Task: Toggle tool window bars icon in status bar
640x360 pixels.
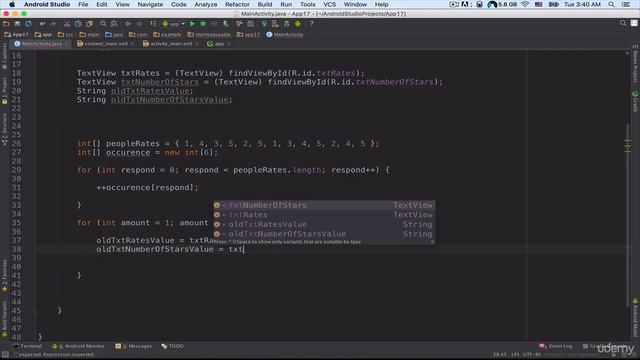Action: [x=5, y=355]
